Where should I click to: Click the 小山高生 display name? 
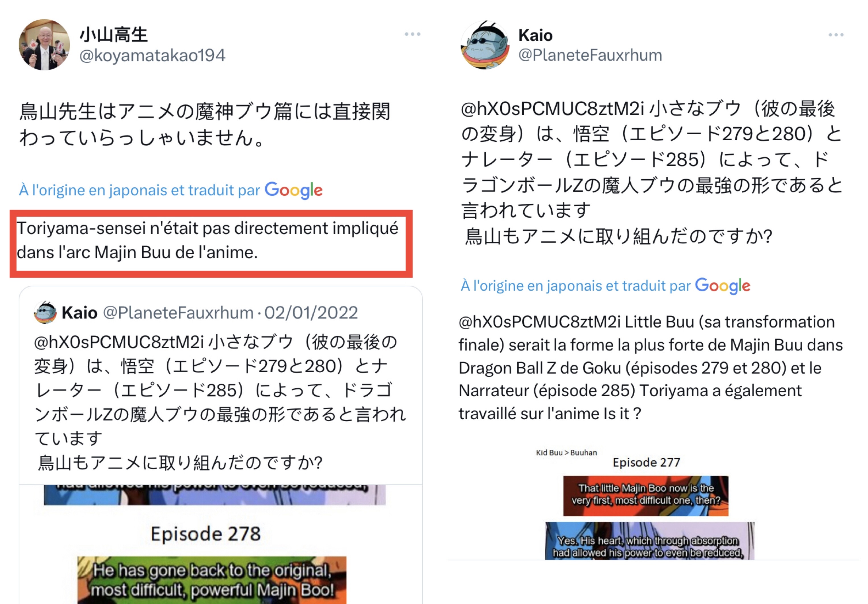click(114, 34)
